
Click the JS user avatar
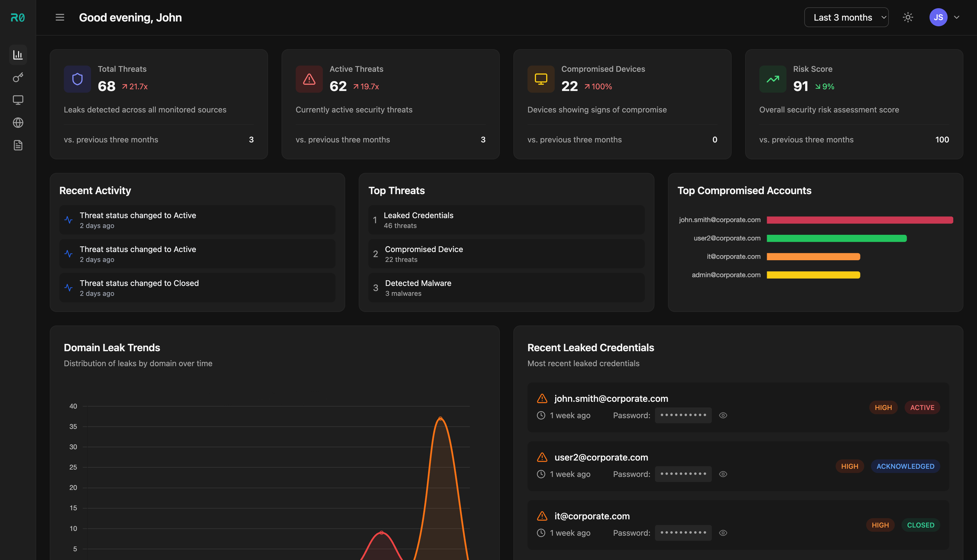938,17
